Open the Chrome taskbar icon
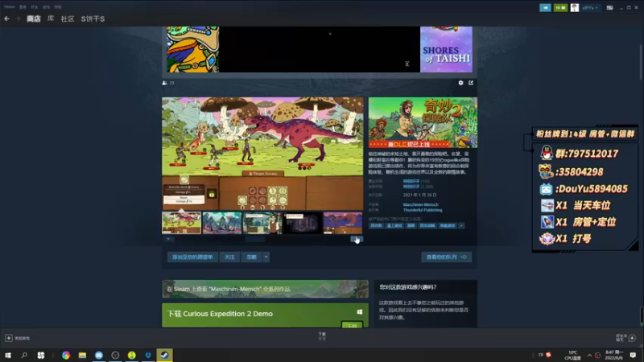Viewport: 644px width, 362px height. [66, 355]
